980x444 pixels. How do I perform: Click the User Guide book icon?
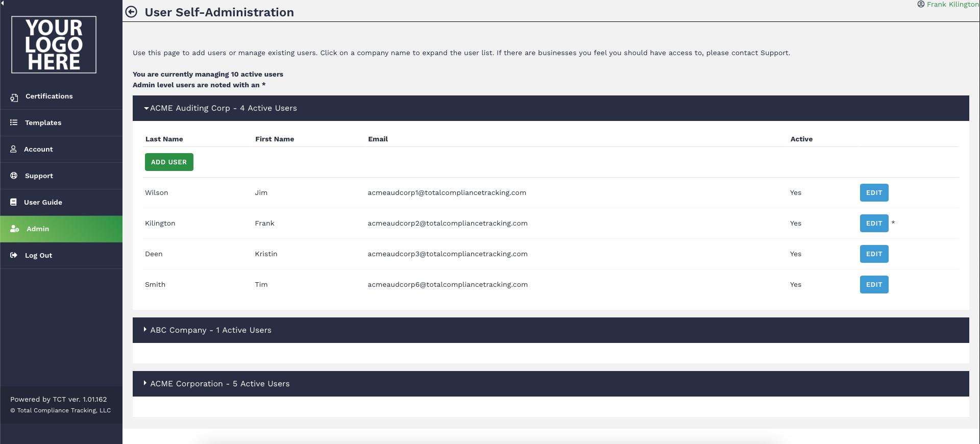tap(13, 202)
